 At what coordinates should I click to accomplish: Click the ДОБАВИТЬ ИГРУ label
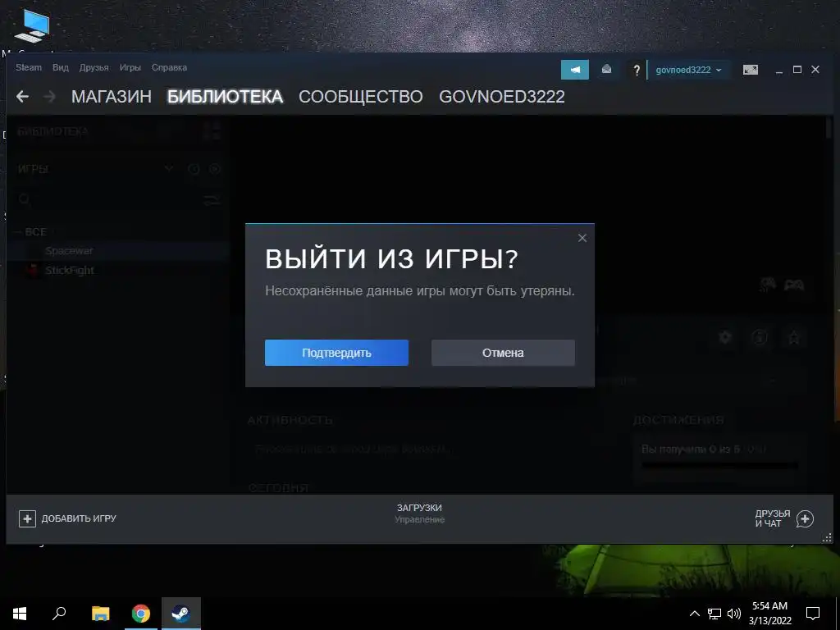[x=79, y=518]
